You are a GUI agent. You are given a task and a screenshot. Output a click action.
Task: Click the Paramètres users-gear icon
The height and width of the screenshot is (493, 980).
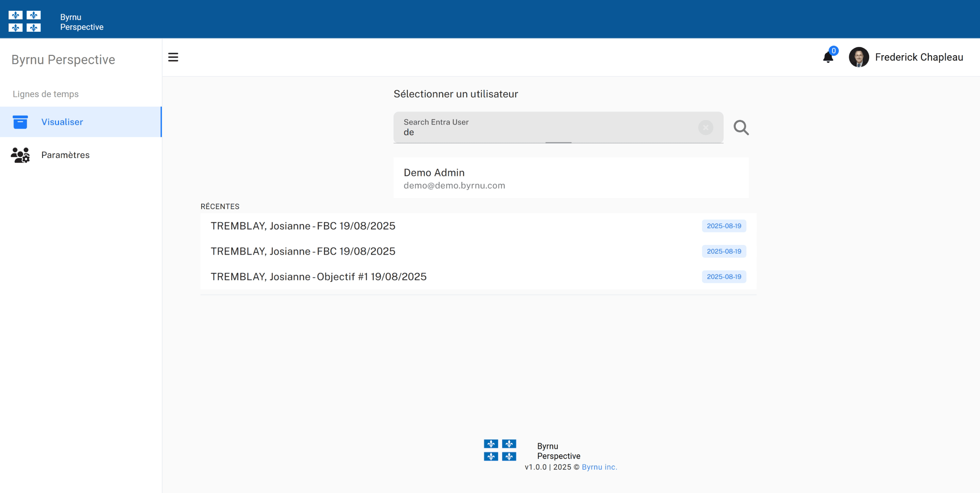tap(20, 155)
